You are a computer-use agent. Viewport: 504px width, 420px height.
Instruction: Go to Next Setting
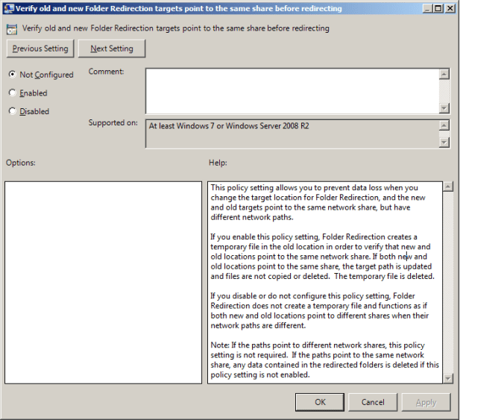112,48
